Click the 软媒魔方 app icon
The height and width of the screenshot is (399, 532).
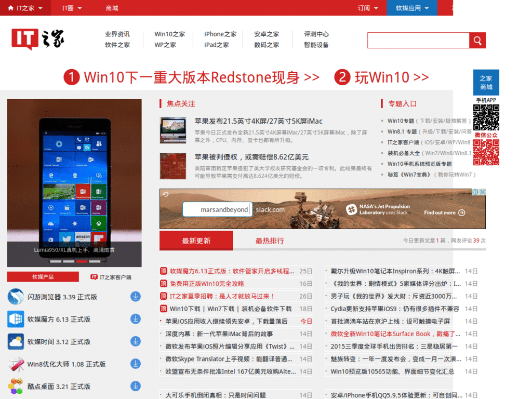pyautogui.click(x=16, y=319)
